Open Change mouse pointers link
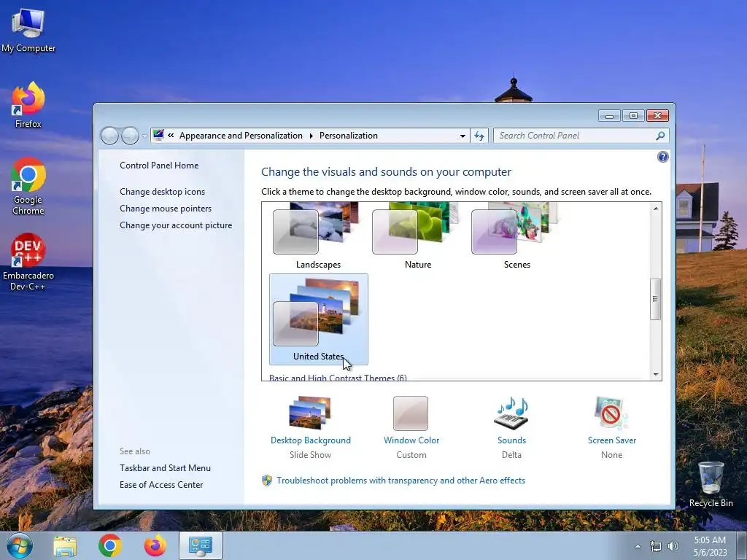Screen dimensions: 747x560 166,208
